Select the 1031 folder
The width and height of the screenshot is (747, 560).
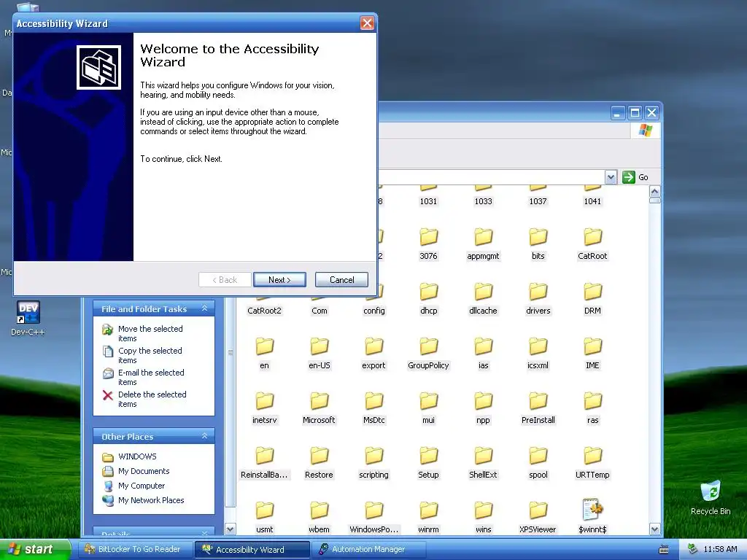click(428, 196)
